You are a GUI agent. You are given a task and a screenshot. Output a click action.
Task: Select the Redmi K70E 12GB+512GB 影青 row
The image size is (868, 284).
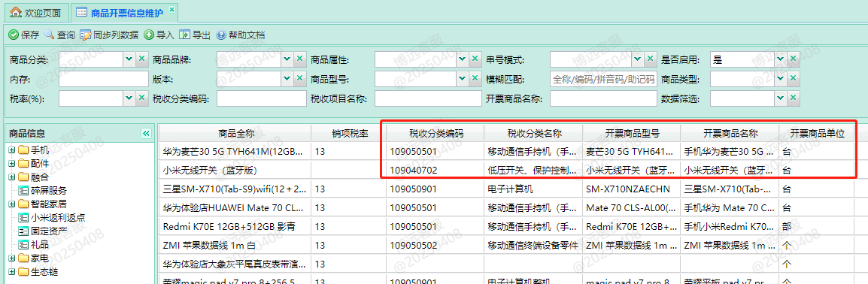click(x=506, y=226)
